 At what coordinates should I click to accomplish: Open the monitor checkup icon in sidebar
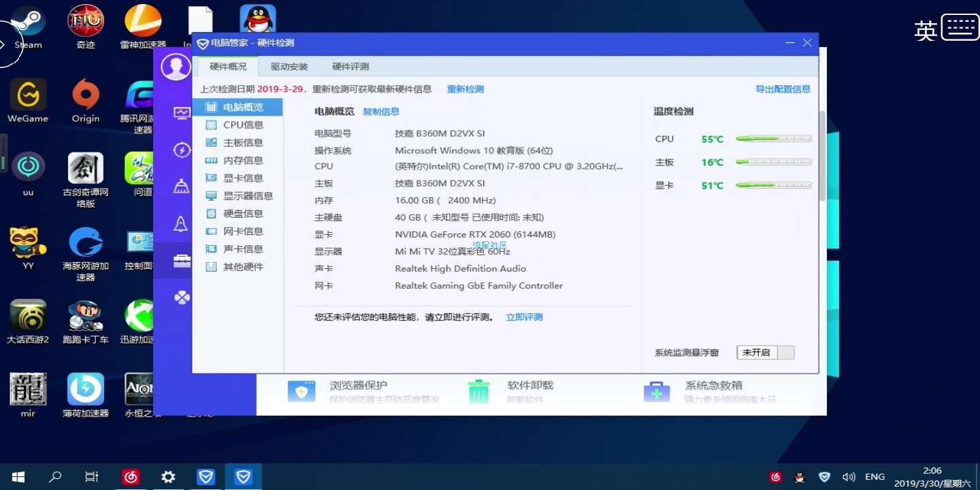point(182,113)
